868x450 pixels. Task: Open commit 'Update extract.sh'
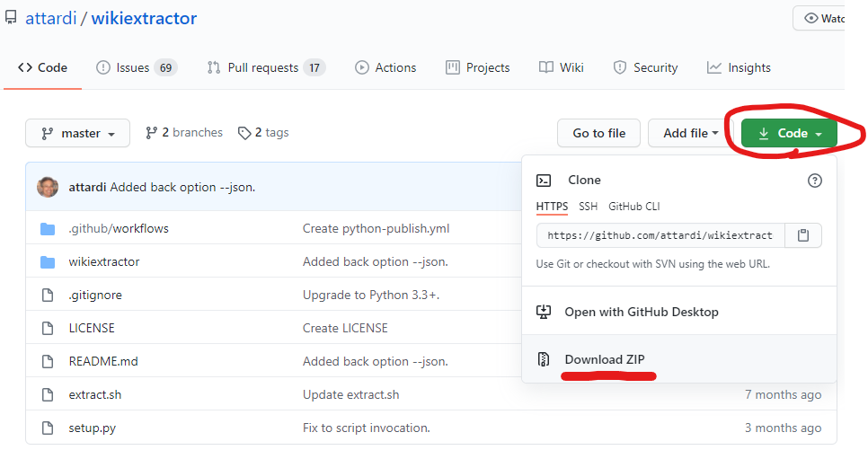click(x=351, y=394)
